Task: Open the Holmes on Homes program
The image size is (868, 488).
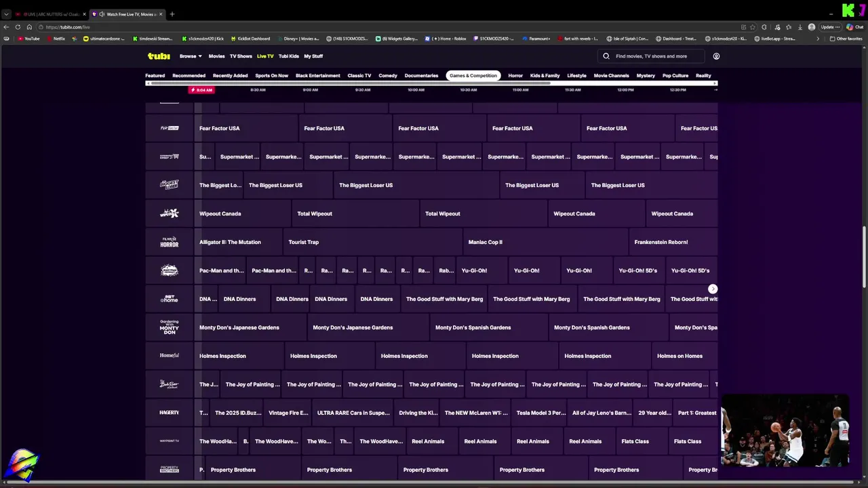Action: pos(684,356)
